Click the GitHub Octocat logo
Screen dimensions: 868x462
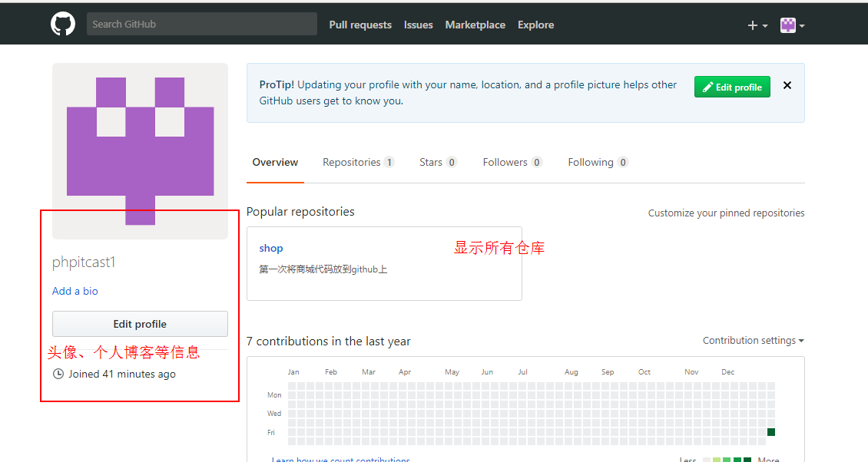pos(63,24)
